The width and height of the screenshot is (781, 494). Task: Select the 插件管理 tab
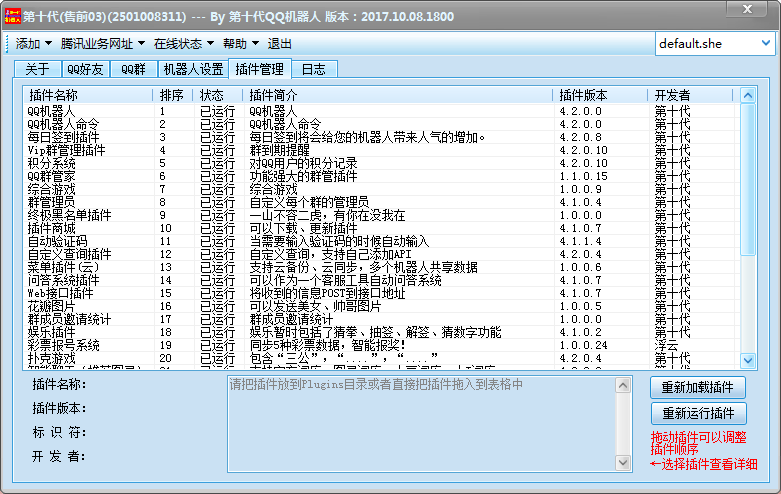point(260,69)
